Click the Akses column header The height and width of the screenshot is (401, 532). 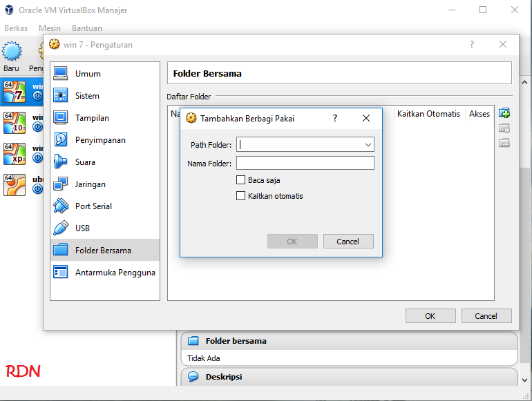click(479, 114)
